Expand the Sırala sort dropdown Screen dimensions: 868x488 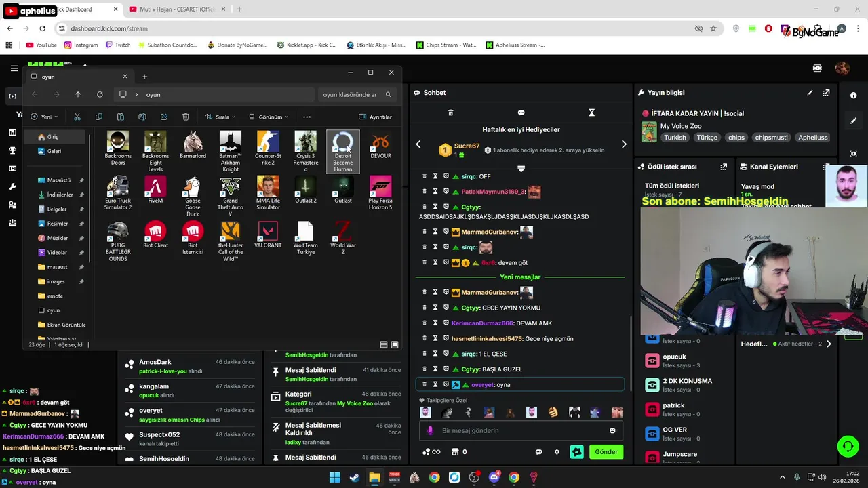[220, 117]
